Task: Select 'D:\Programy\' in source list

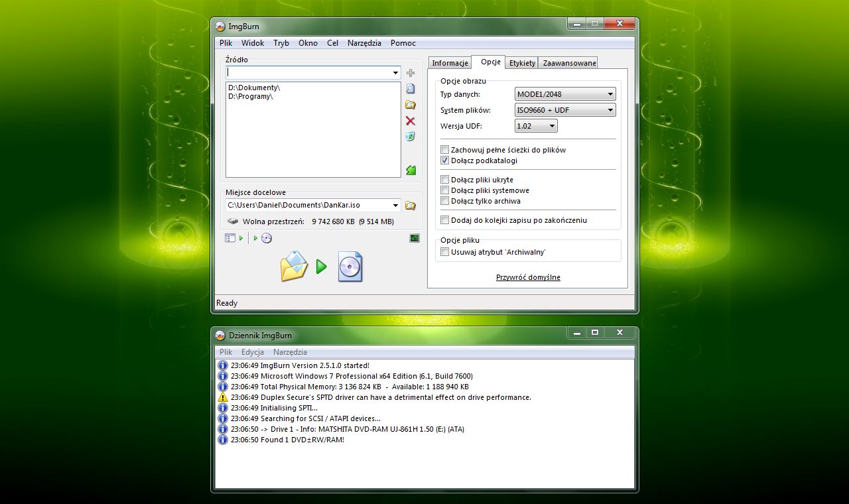Action: (250, 97)
